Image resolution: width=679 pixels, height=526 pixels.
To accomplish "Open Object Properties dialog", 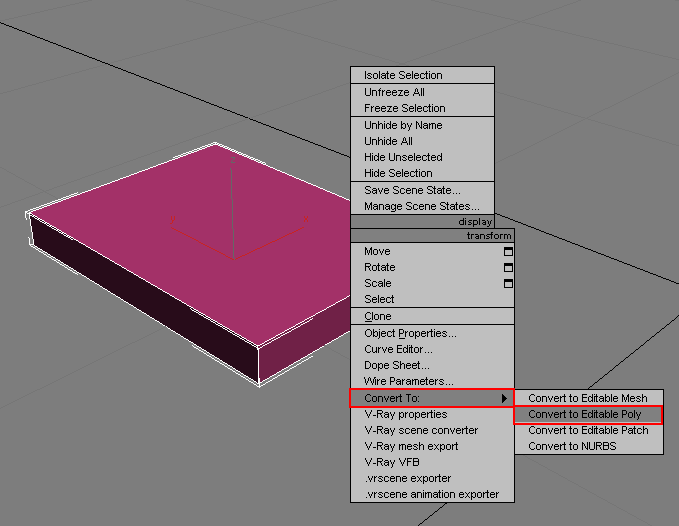I will (x=432, y=333).
